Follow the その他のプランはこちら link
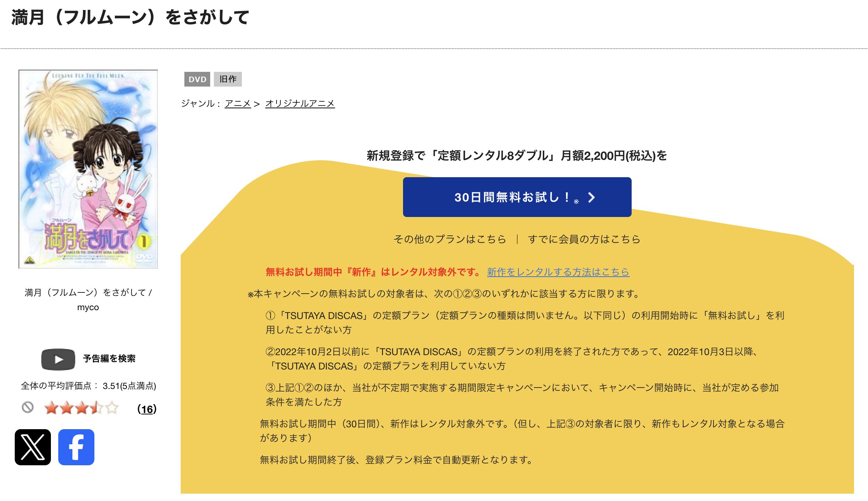The height and width of the screenshot is (501, 868). pos(450,239)
